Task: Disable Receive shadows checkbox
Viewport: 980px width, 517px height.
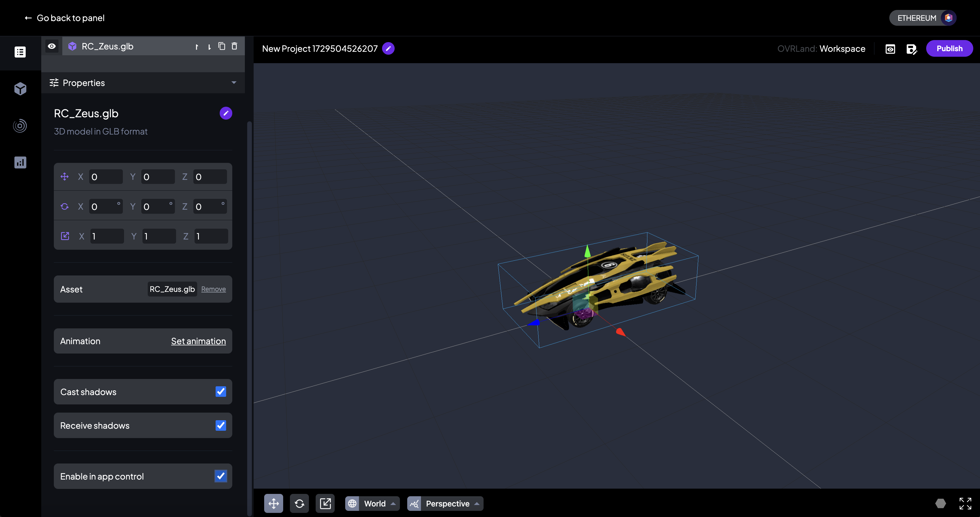Action: [221, 425]
